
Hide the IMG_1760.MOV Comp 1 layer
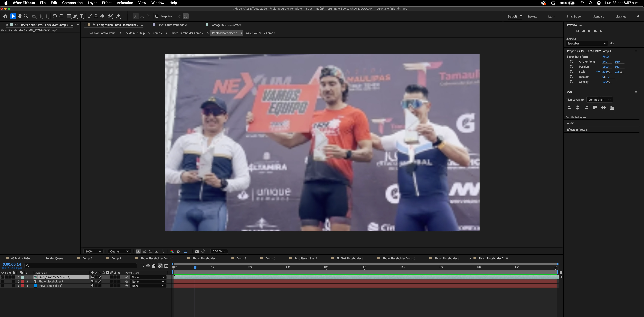pyautogui.click(x=3, y=277)
